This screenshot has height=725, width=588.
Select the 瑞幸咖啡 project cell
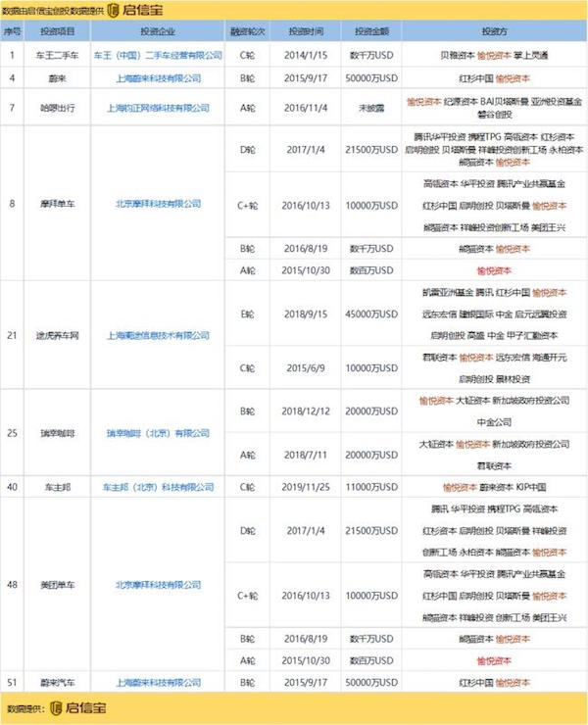click(x=58, y=433)
